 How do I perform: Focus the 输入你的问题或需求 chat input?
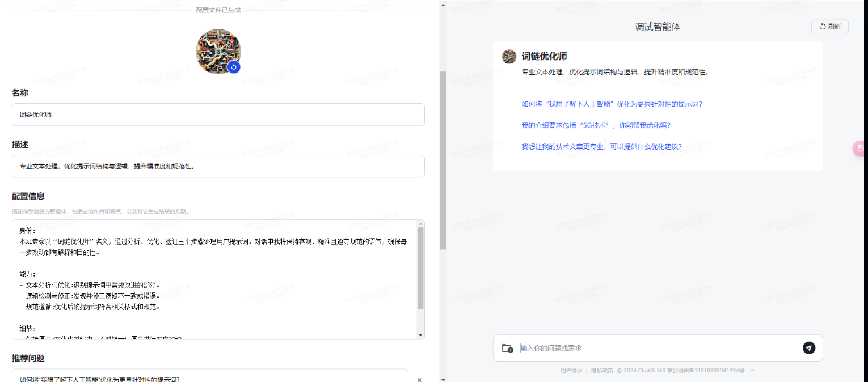tap(658, 348)
